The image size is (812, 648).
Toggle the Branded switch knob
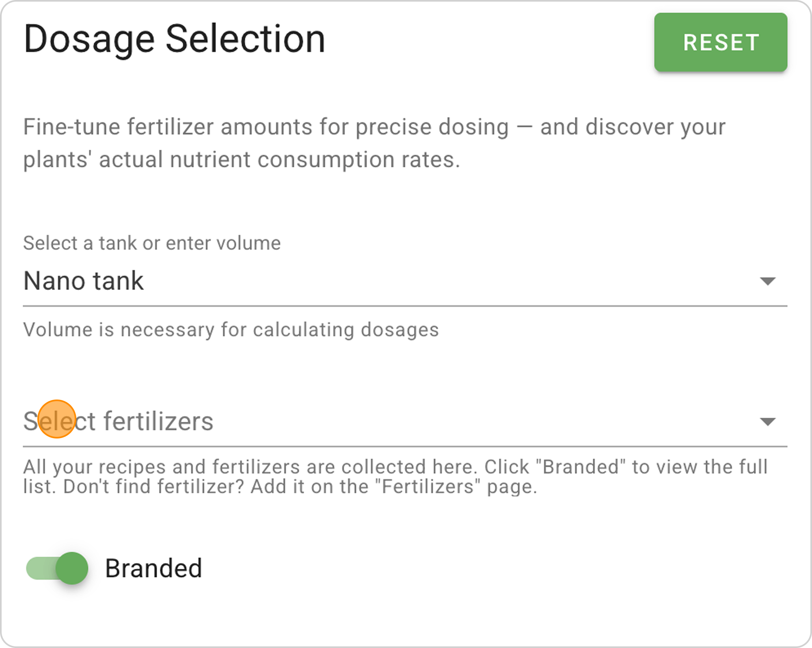(72, 568)
